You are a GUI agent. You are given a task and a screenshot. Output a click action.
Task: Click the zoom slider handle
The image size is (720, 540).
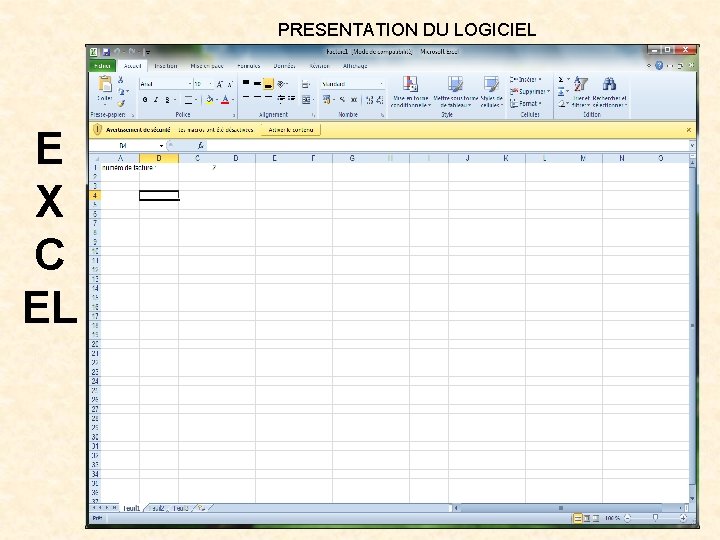[x=655, y=518]
